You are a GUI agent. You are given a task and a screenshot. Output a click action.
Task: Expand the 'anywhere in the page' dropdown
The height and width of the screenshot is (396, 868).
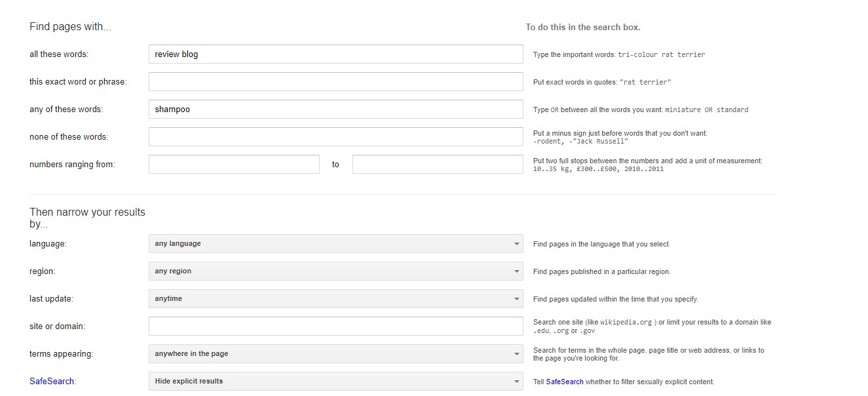point(335,353)
